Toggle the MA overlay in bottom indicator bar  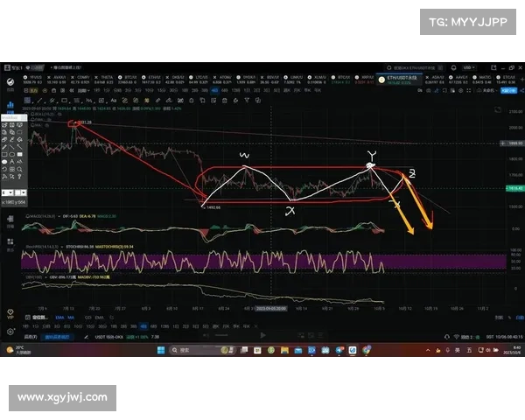coord(71,318)
